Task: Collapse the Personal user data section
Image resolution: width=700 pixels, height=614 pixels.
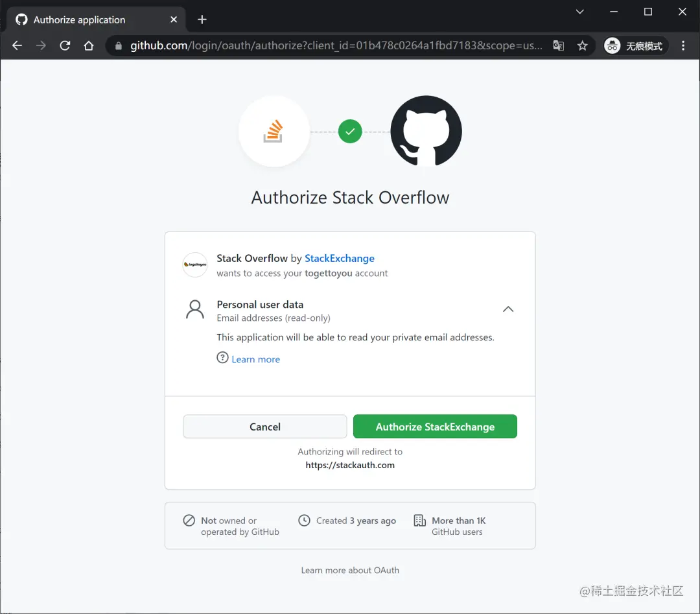Action: tap(508, 309)
